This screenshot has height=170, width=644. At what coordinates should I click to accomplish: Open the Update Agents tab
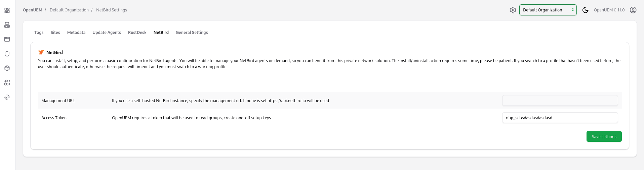click(107, 33)
